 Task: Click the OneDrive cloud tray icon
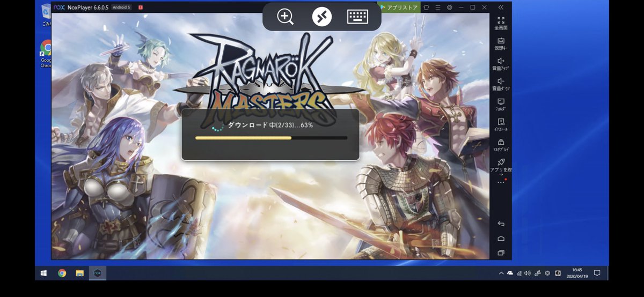(x=510, y=273)
